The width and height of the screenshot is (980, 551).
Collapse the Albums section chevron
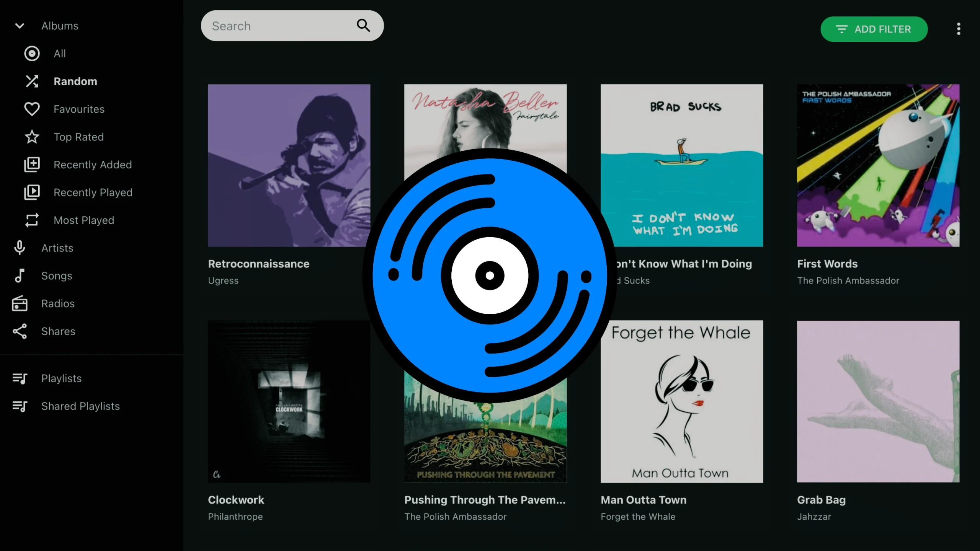point(20,26)
